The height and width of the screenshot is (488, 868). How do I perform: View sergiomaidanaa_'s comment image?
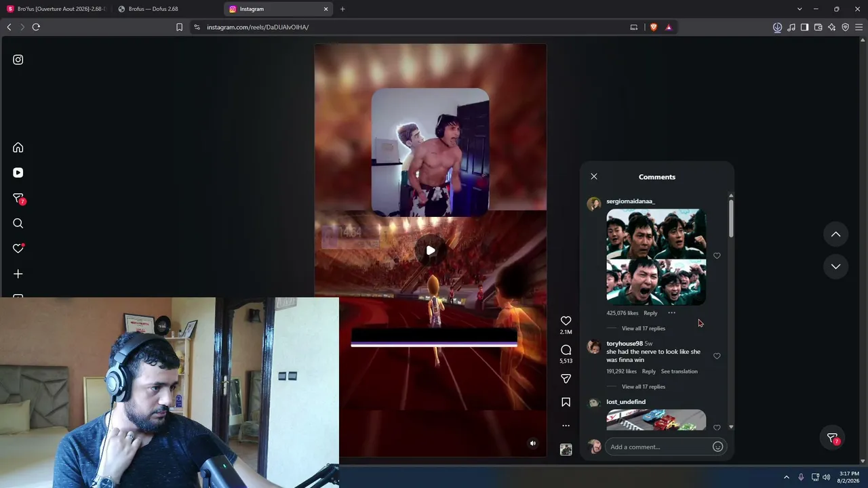coord(656,257)
